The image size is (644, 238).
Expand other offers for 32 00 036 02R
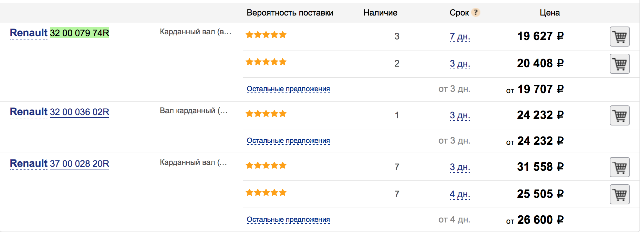[288, 141]
